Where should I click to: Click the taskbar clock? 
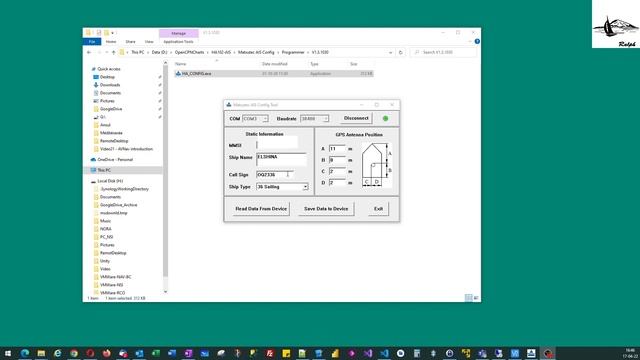point(630,353)
